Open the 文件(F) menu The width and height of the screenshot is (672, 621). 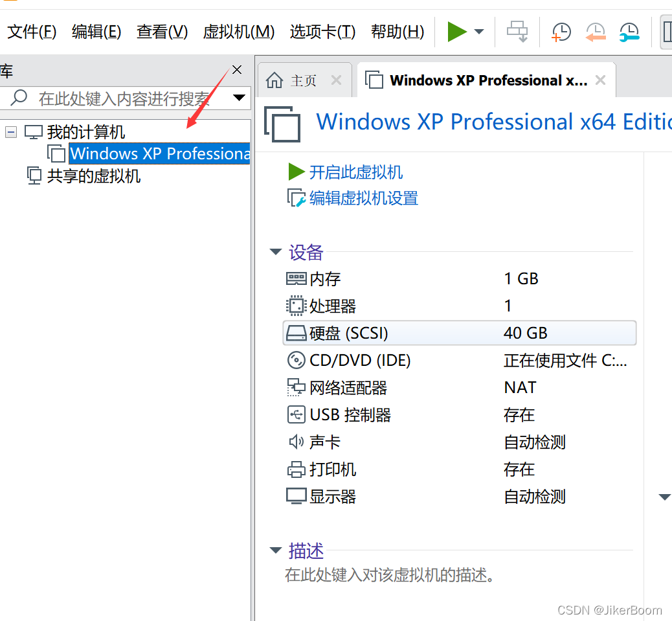click(x=32, y=32)
